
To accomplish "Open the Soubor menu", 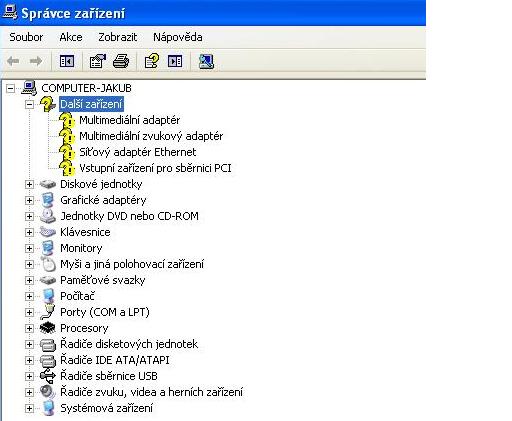I will click(x=26, y=37).
